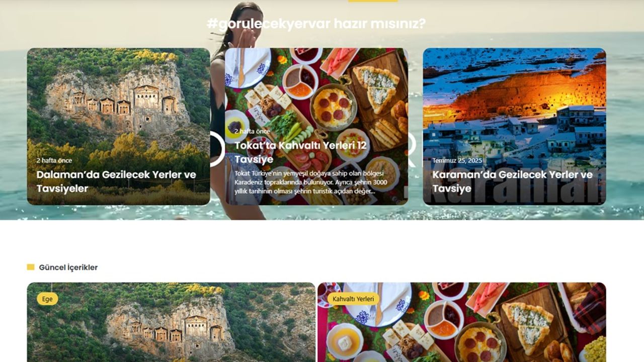Viewport: 644px width, 362px height.
Task: Click the Güncel İçerikler section heading
Action: pos(68,267)
